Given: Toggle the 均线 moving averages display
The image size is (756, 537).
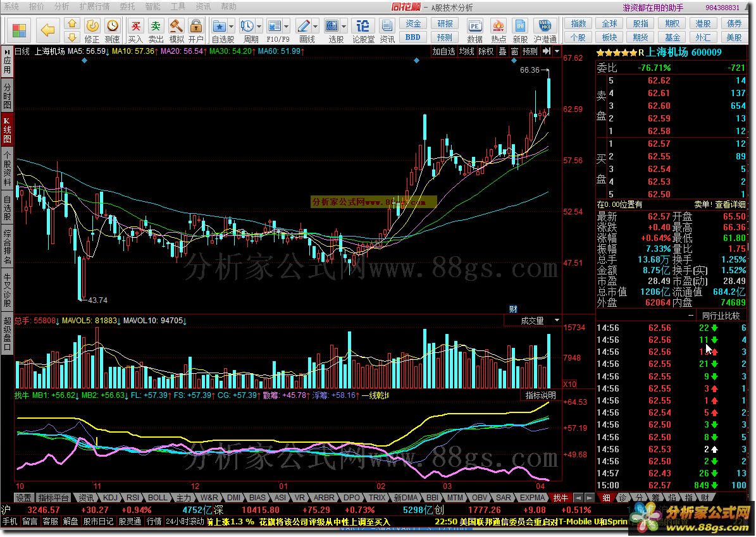Looking at the screenshot, I should pyautogui.click(x=467, y=51).
